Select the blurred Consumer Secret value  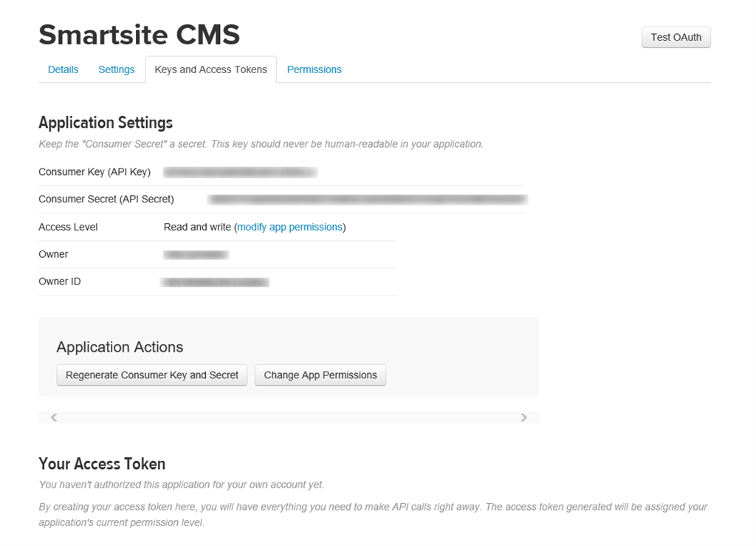(368, 199)
